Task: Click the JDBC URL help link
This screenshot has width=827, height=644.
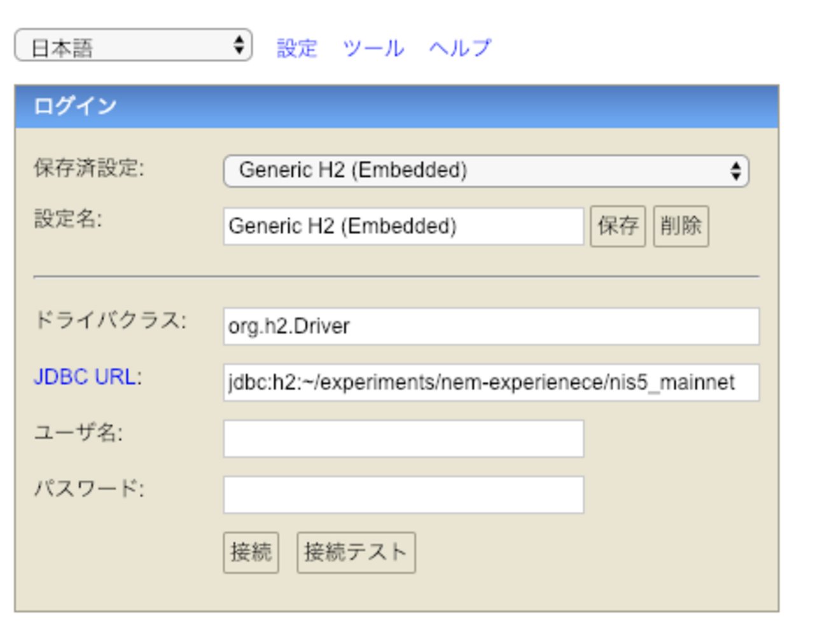Action: [x=85, y=378]
